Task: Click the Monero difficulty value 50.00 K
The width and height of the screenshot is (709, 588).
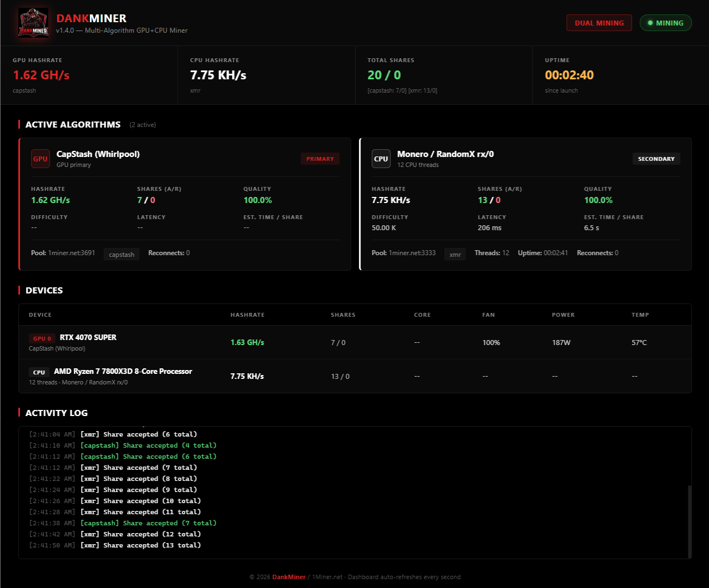Action: coord(384,228)
